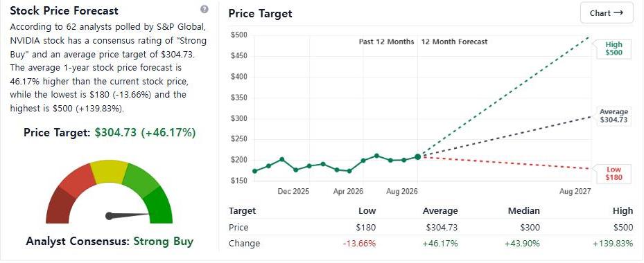Click the gauge needle pivot
Image resolution: width=644 pixels, height=263 pixels.
(x=110, y=216)
